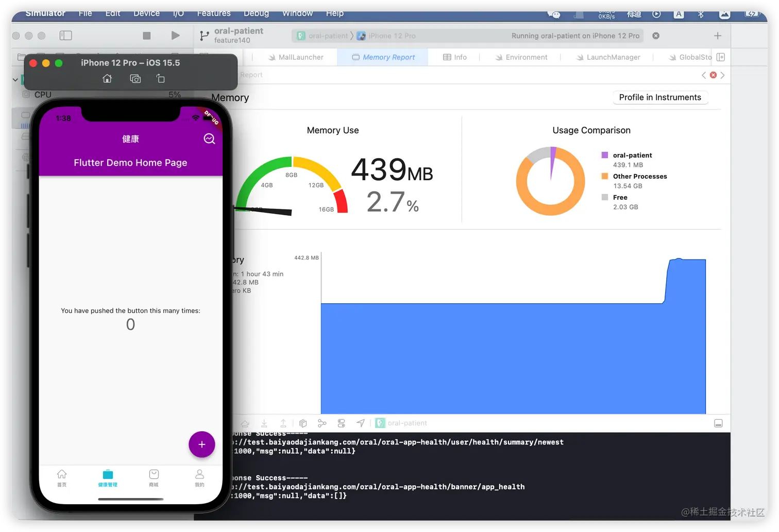Click the Debug Memory Graph icon
This screenshot has width=779, height=532.
(322, 423)
